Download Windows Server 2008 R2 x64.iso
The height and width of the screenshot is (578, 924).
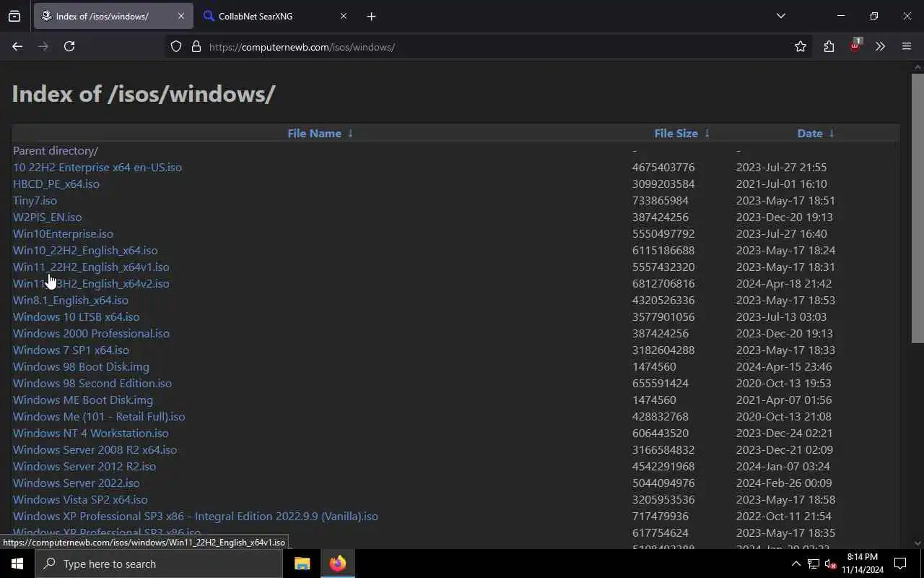95,449
